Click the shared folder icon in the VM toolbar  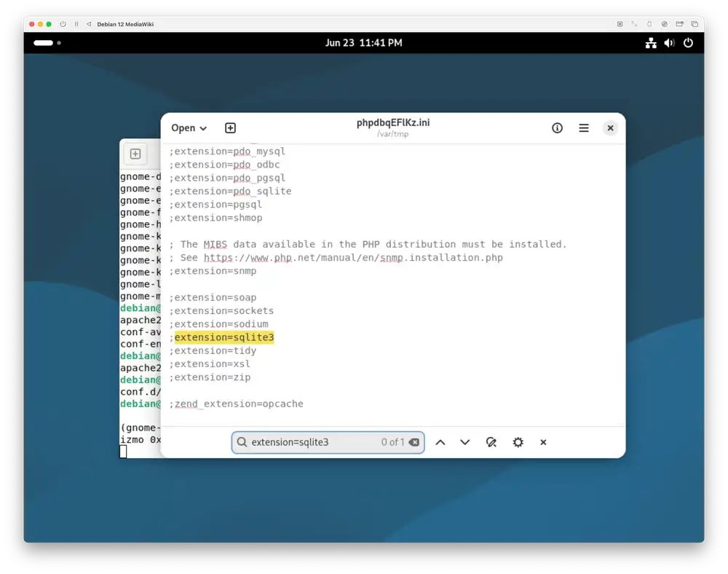679,24
